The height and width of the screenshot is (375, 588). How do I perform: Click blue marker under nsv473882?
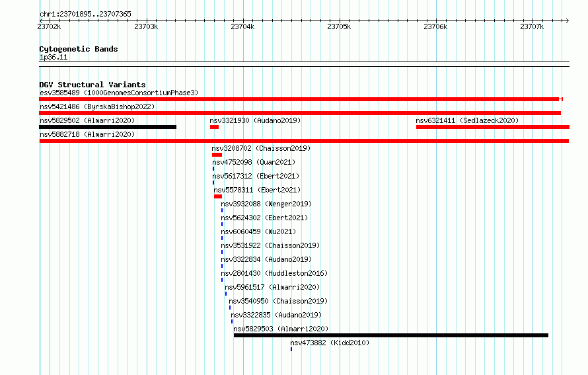(291, 349)
